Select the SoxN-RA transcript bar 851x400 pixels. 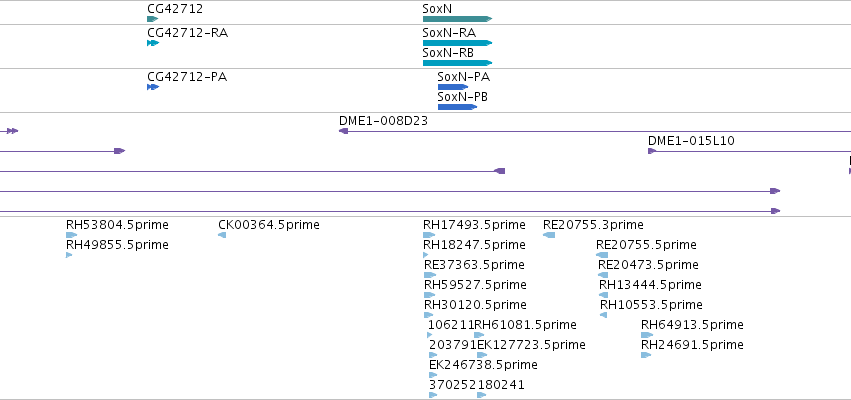tap(457, 43)
